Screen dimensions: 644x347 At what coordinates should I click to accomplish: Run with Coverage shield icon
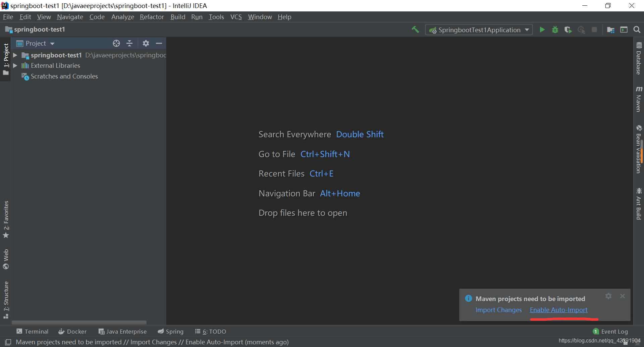(568, 30)
